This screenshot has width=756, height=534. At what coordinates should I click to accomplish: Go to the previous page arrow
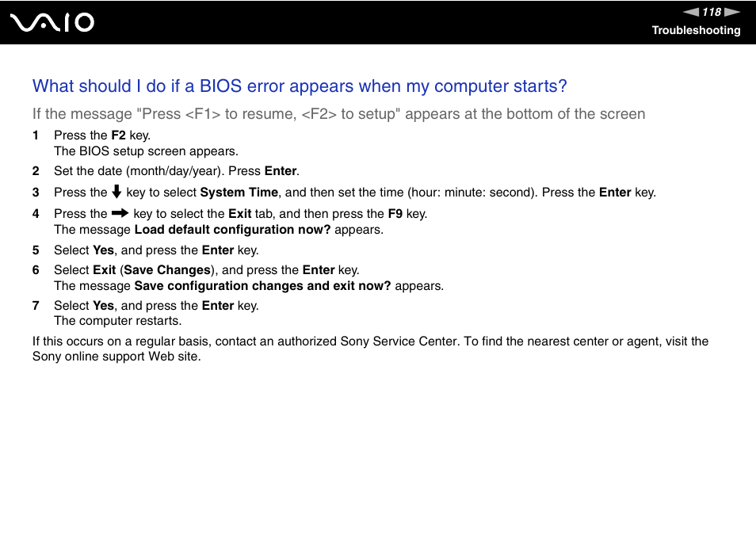click(x=691, y=12)
